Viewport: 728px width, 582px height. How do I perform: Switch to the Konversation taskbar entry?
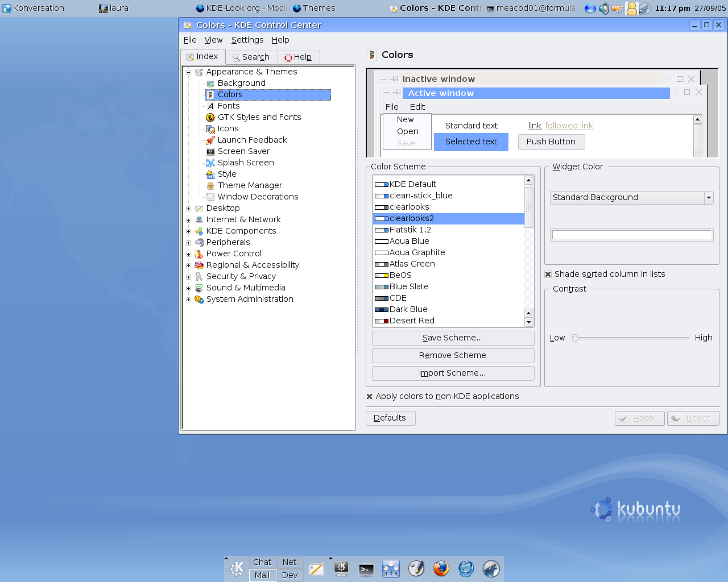48,8
